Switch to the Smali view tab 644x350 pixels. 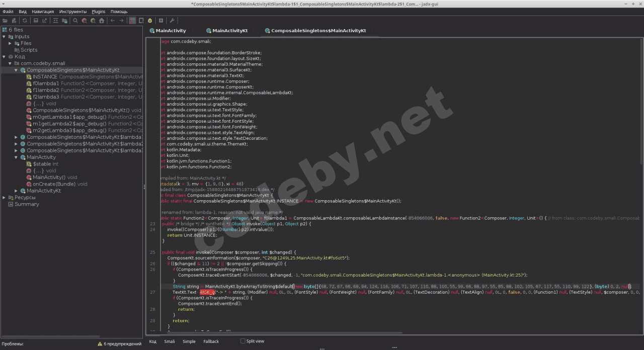tap(170, 341)
